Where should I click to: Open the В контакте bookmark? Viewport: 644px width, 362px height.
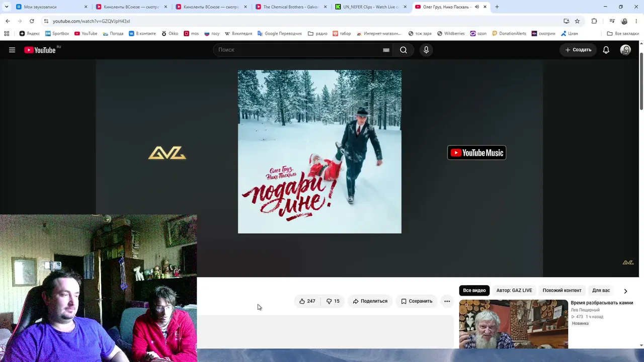pyautogui.click(x=142, y=34)
